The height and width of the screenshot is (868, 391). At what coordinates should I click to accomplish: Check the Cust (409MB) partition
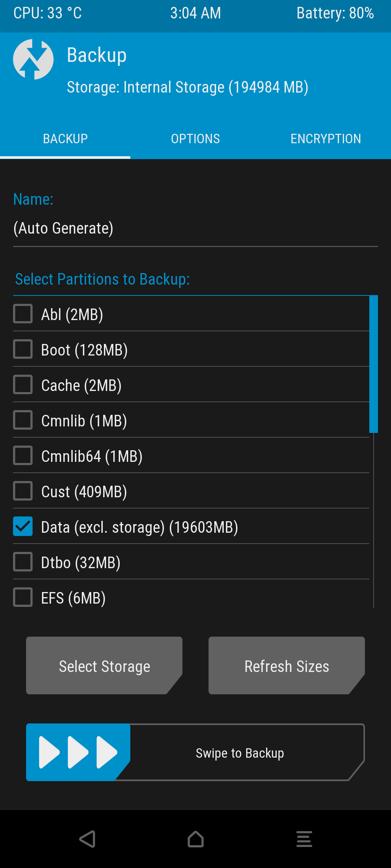pyautogui.click(x=23, y=491)
